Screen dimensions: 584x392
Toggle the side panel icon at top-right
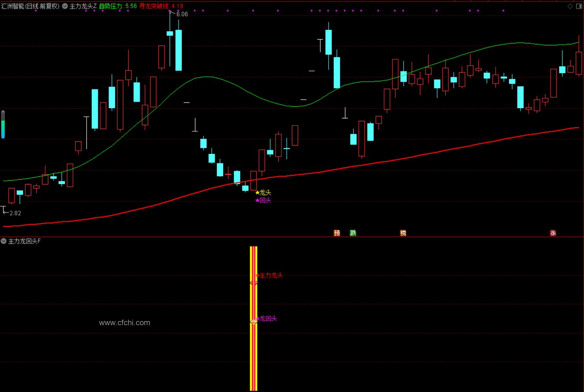point(579,6)
